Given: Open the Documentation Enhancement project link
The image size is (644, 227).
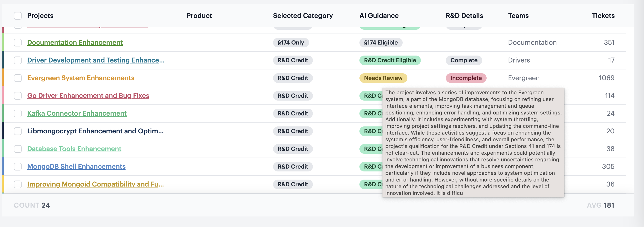Looking at the screenshot, I should [75, 42].
